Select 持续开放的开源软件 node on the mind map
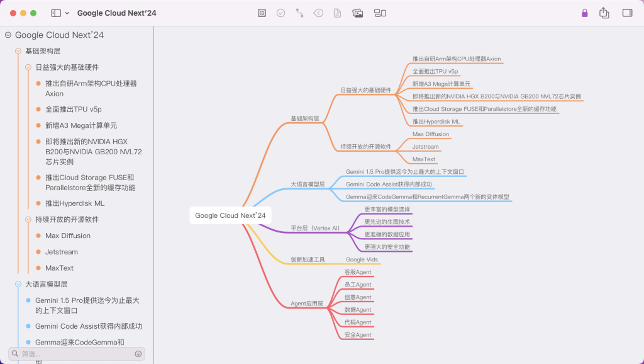The image size is (644, 364). (366, 147)
